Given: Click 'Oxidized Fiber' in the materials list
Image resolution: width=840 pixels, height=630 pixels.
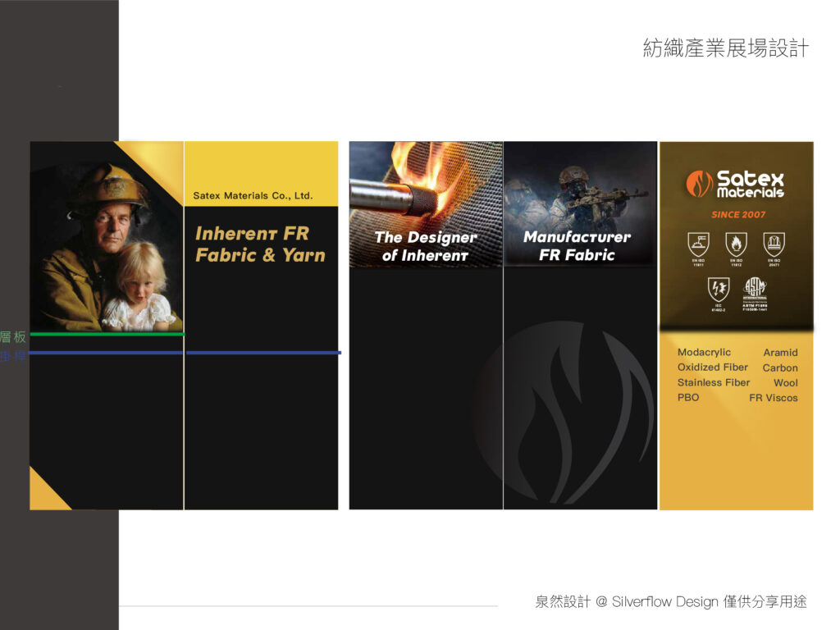Looking at the screenshot, I should point(713,367).
